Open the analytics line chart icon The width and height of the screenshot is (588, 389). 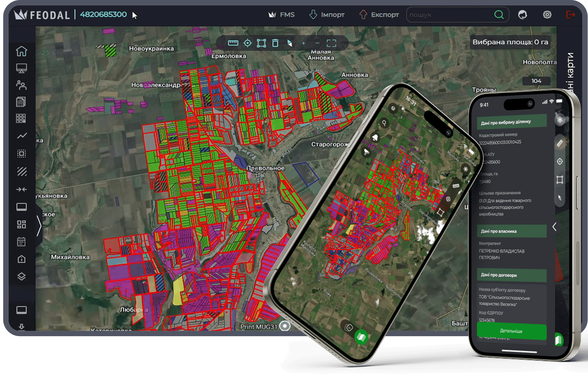coord(22,136)
